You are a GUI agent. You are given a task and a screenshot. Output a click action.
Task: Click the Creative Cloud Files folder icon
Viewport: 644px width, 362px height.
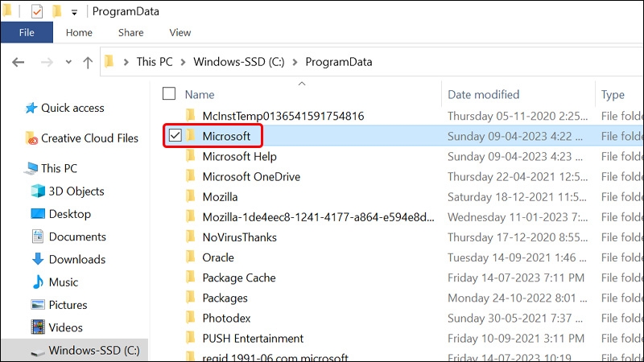[31, 138]
